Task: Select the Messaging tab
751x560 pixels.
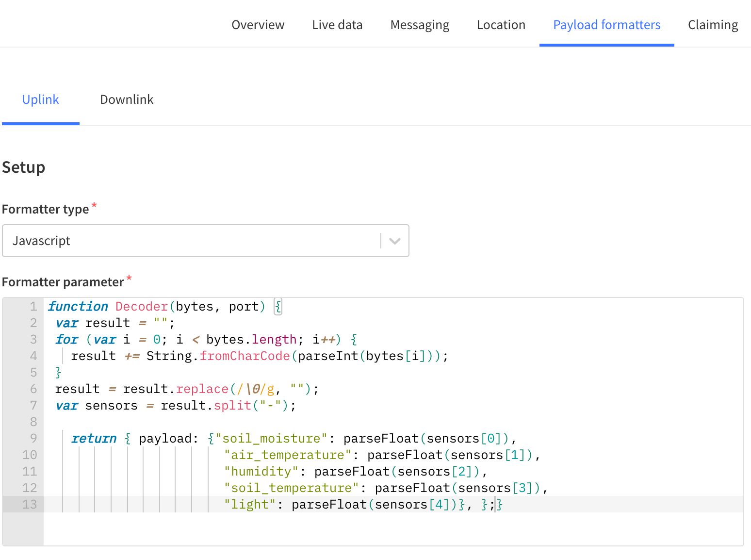Action: pyautogui.click(x=419, y=25)
